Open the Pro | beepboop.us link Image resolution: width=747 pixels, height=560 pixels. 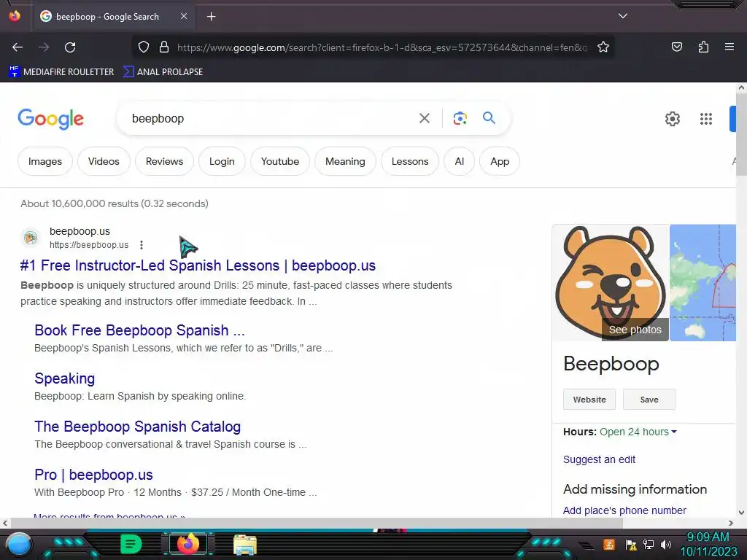[94, 474]
